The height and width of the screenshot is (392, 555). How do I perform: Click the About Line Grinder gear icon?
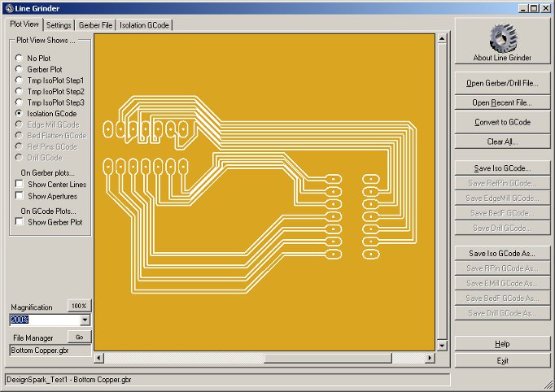(x=502, y=38)
